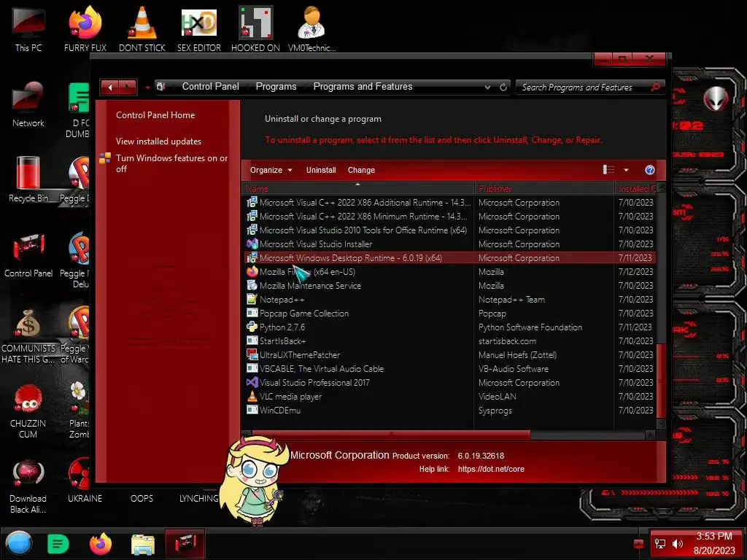The height and width of the screenshot is (560, 747).
Task: Go back with the navigation arrow
Action: click(x=109, y=87)
